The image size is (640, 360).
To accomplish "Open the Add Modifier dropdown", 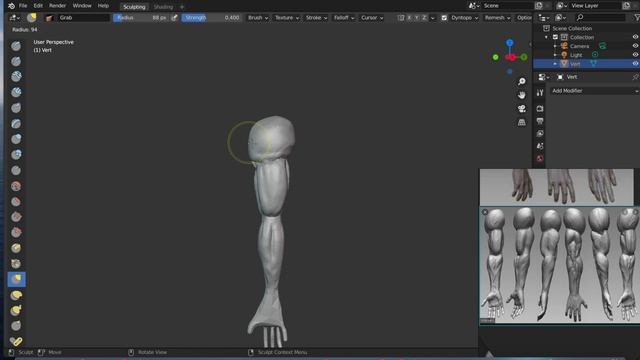I will click(594, 91).
